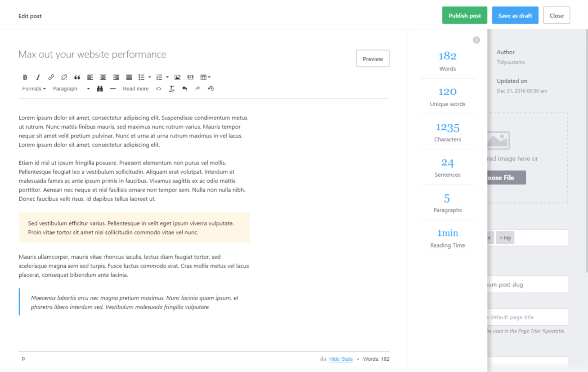The height and width of the screenshot is (372, 588).
Task: Insert a Read more break
Action: point(135,89)
